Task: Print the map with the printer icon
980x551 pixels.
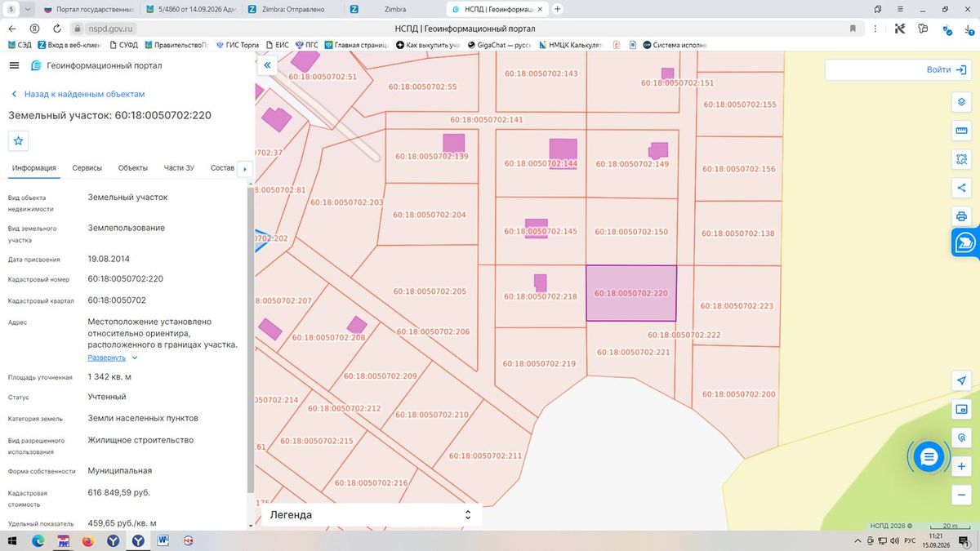Action: pyautogui.click(x=961, y=216)
